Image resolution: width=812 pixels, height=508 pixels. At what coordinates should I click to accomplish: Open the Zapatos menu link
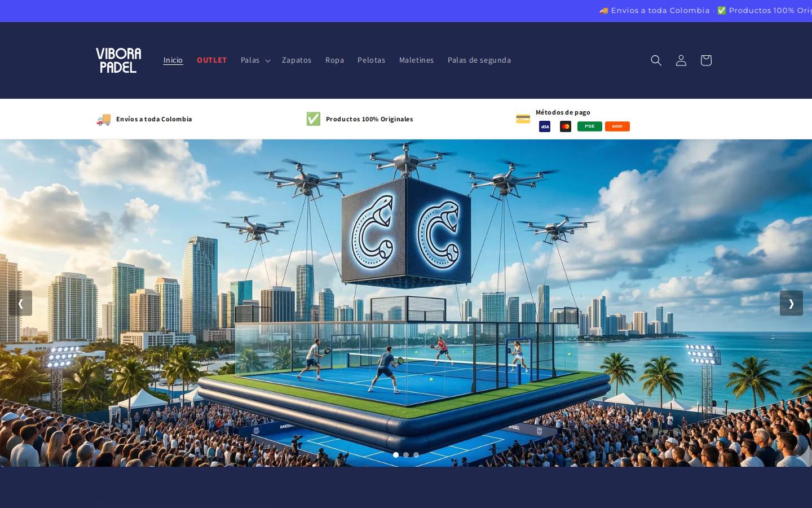[297, 60]
